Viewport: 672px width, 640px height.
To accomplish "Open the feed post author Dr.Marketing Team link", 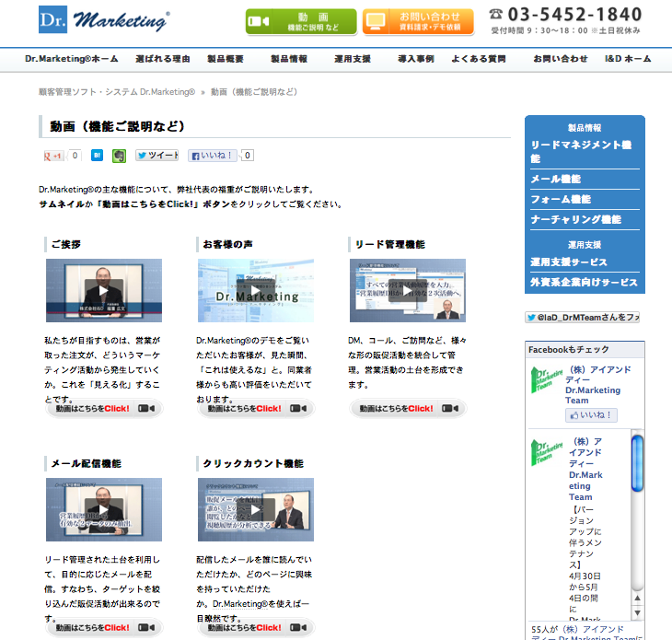I will pyautogui.click(x=585, y=469).
